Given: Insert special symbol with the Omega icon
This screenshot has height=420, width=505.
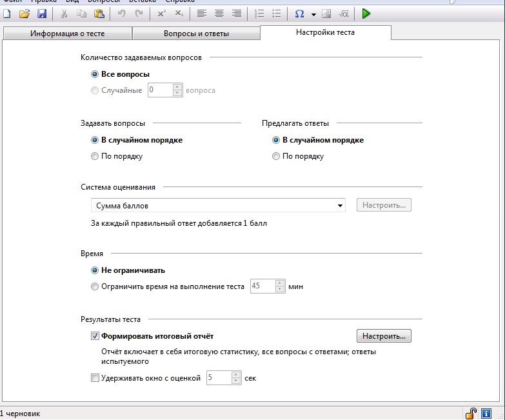Looking at the screenshot, I should [299, 14].
